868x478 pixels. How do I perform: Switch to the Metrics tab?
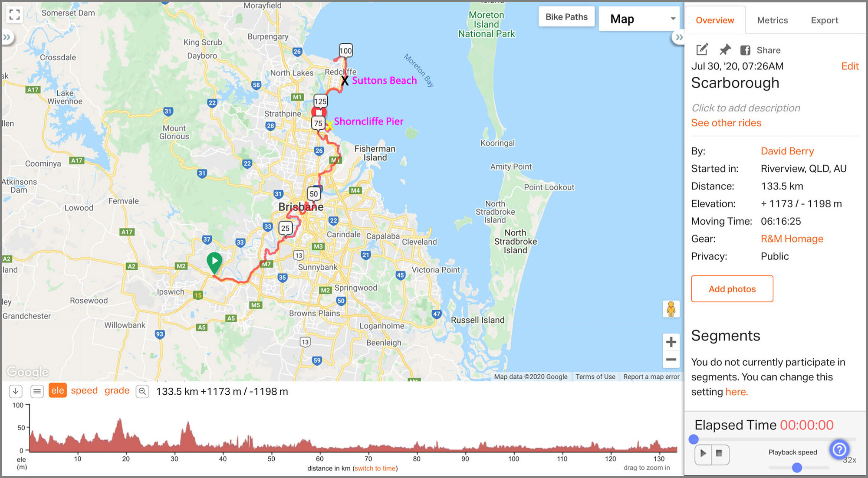point(772,20)
